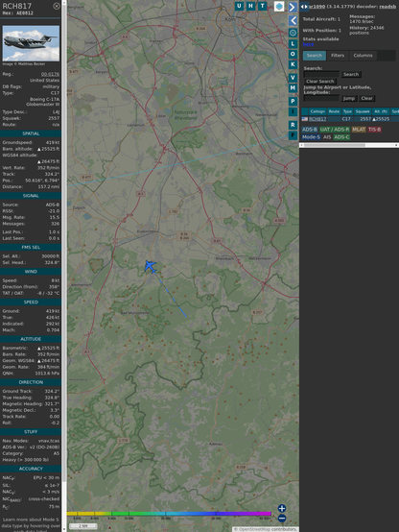Switch to the Filters tab

coord(338,56)
